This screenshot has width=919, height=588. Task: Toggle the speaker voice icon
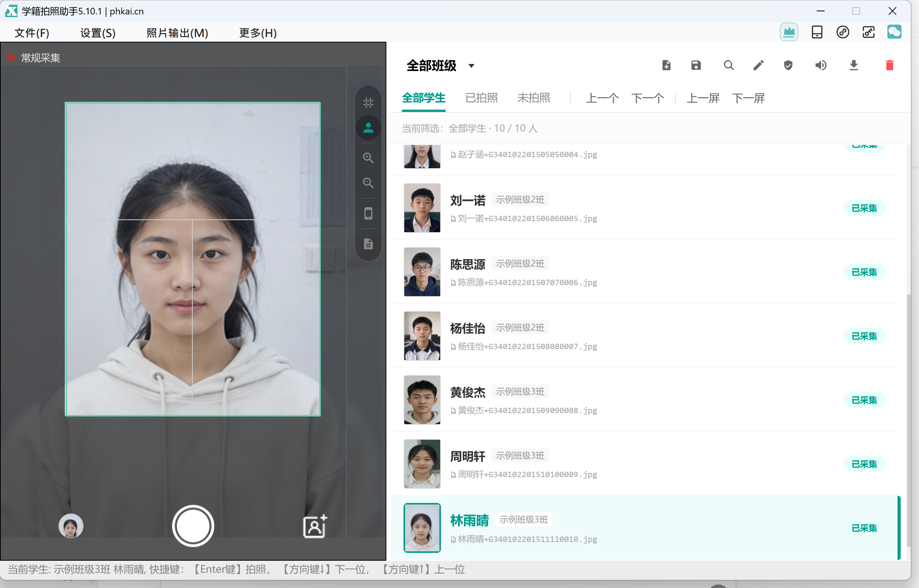pyautogui.click(x=821, y=65)
